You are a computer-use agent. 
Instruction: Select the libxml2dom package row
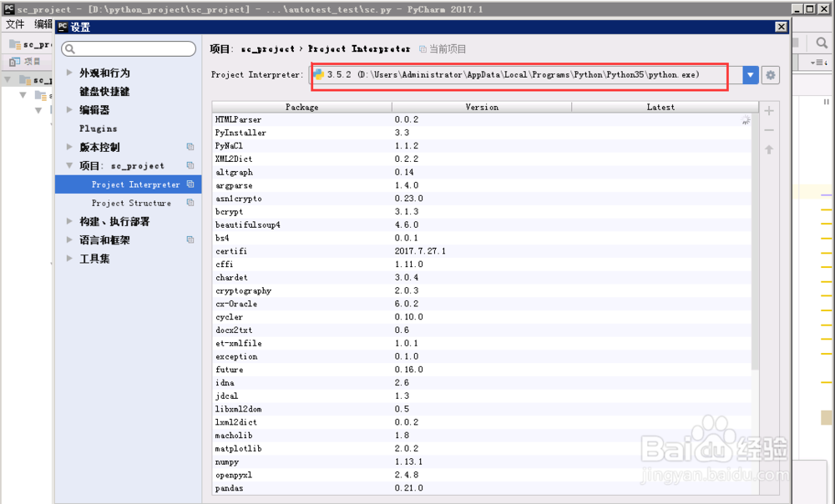(482, 409)
